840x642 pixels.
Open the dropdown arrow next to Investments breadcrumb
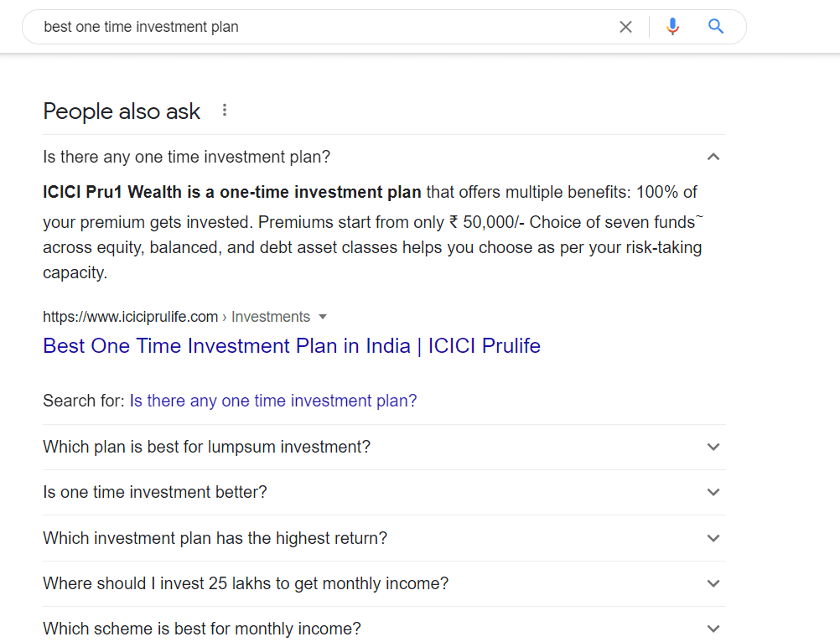(323, 317)
